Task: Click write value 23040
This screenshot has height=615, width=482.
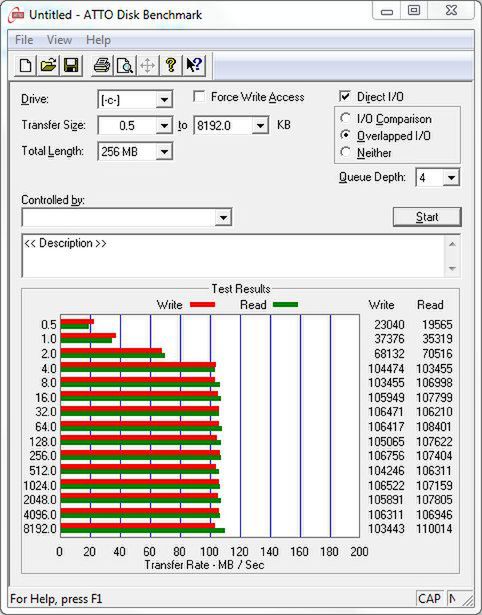Action: pos(389,325)
